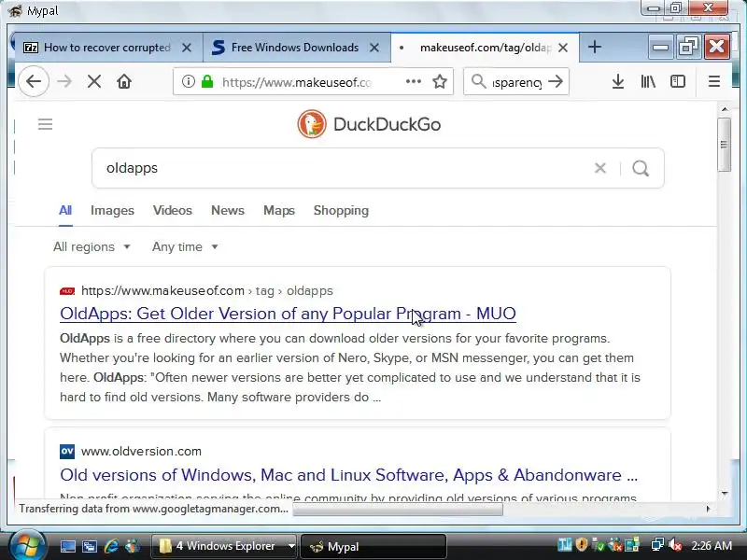Open the page actions three-dots menu
The image size is (747, 560).
413,81
